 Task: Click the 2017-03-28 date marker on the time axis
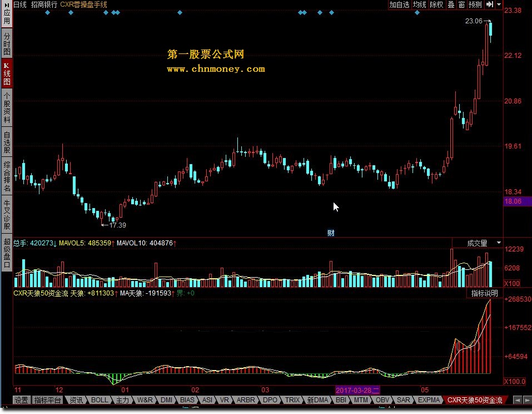[357, 390]
